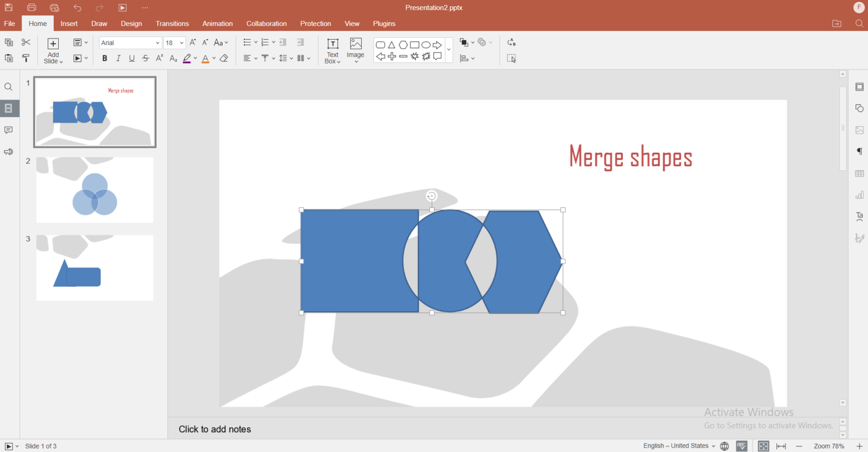Insert a hexagon shape from gallery
This screenshot has width=868, height=452.
pos(403,45)
